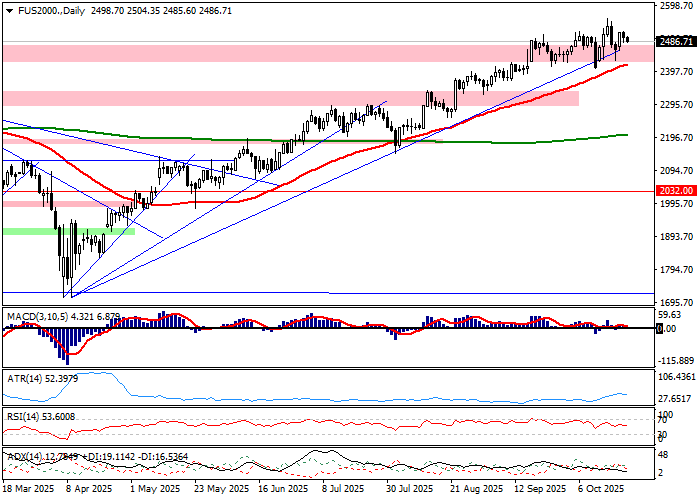Click the 18 Mar 2025 date label

(27, 489)
